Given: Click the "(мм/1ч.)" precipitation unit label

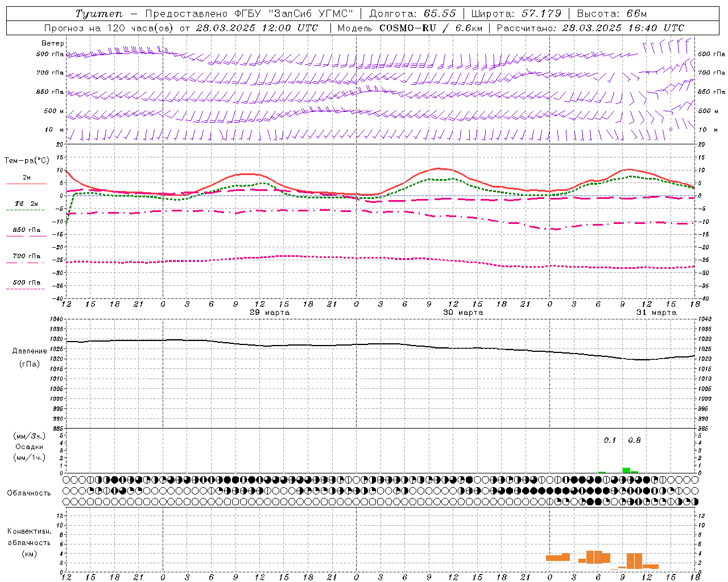Looking at the screenshot, I should pyautogui.click(x=30, y=458).
